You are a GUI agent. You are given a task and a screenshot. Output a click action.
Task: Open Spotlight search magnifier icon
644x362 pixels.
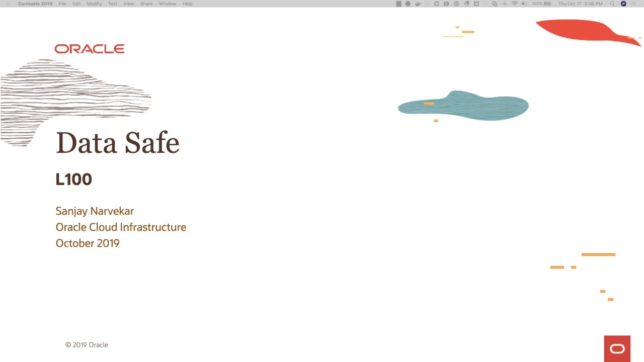pyautogui.click(x=612, y=4)
